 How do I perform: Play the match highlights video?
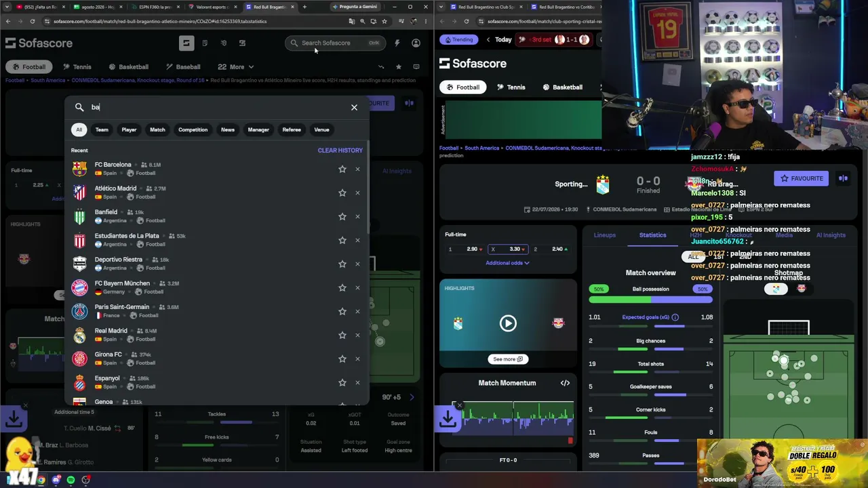pyautogui.click(x=508, y=323)
